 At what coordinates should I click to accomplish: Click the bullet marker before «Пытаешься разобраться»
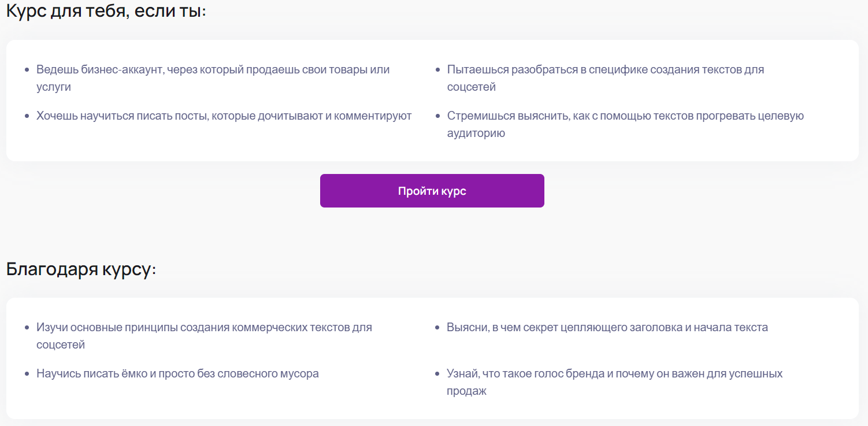pos(437,69)
